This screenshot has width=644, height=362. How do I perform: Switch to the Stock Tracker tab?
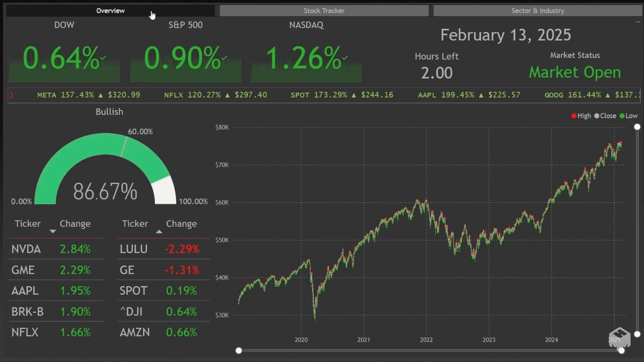tap(324, 11)
